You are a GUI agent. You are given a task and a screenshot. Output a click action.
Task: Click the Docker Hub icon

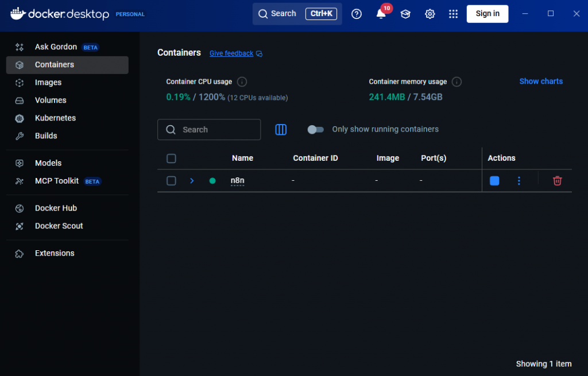click(x=20, y=208)
